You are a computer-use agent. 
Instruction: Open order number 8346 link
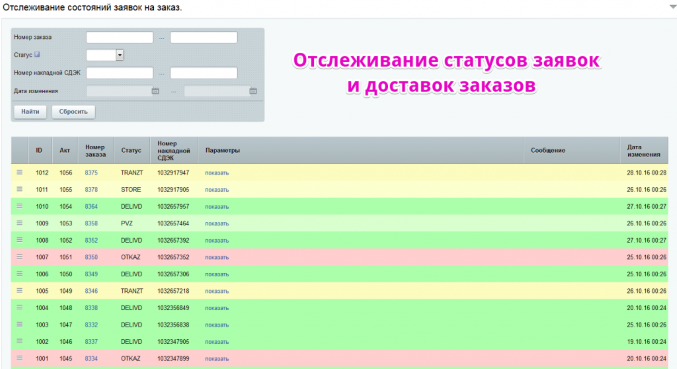click(91, 291)
